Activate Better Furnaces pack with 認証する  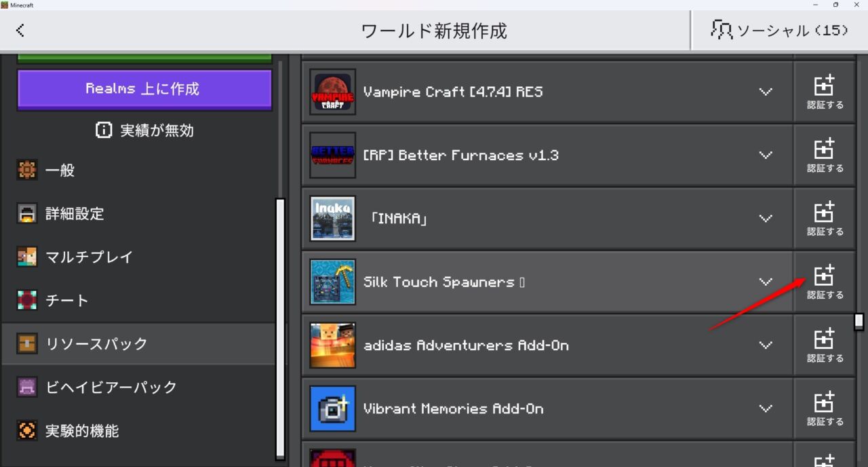(x=825, y=155)
